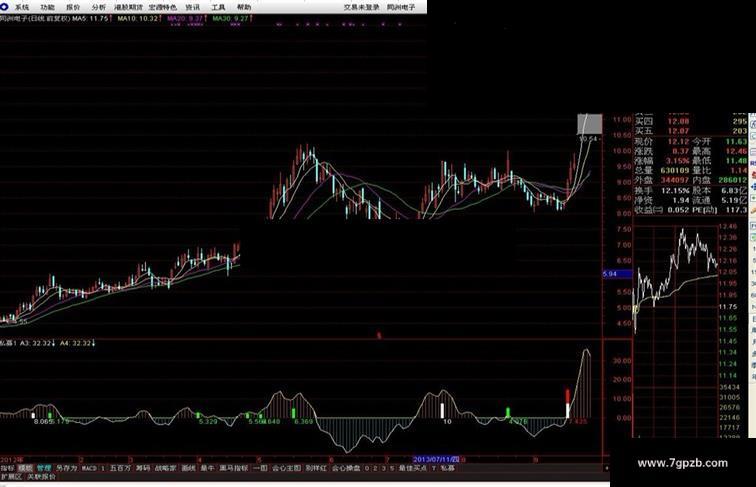
Task: Open the 报价 menu
Action: coord(73,7)
